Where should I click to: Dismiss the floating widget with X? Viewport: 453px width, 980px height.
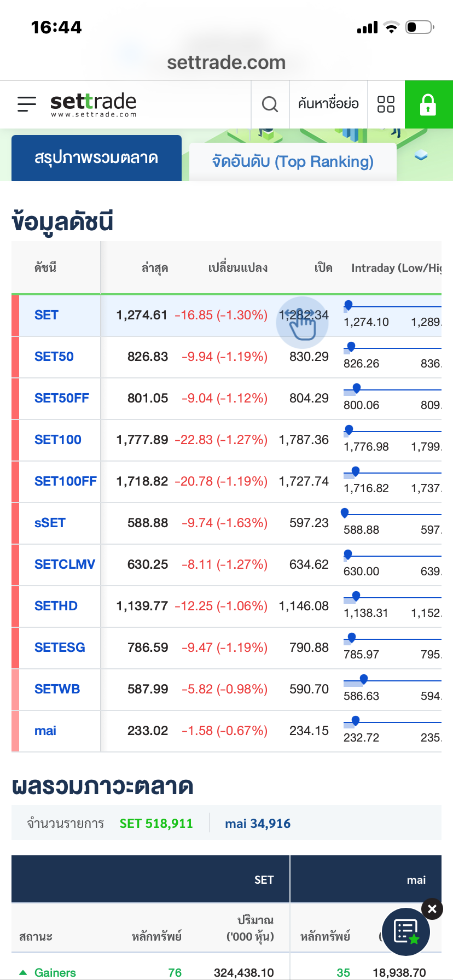click(x=432, y=909)
